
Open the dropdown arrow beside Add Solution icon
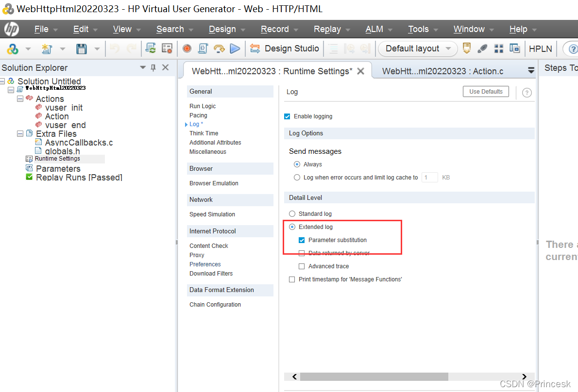pyautogui.click(x=28, y=49)
